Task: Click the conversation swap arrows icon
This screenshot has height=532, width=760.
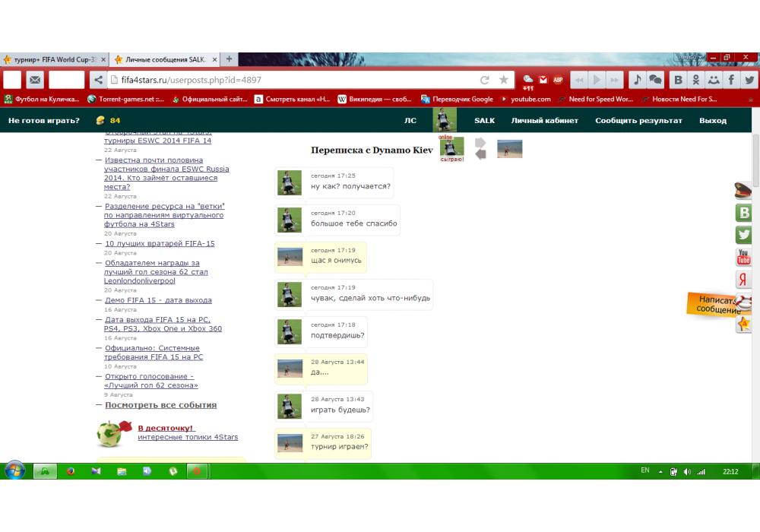Action: [480, 148]
